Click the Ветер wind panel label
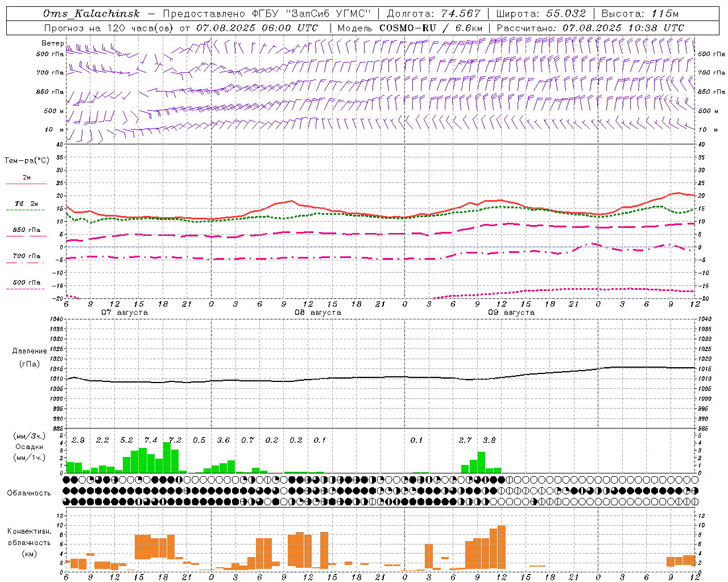 pyautogui.click(x=52, y=43)
